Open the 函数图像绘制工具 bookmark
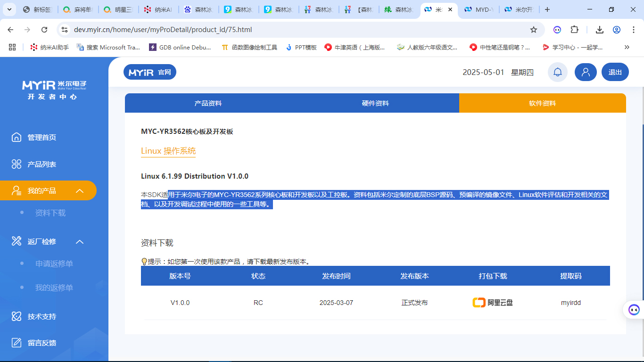This screenshot has height=362, width=644. point(249,47)
